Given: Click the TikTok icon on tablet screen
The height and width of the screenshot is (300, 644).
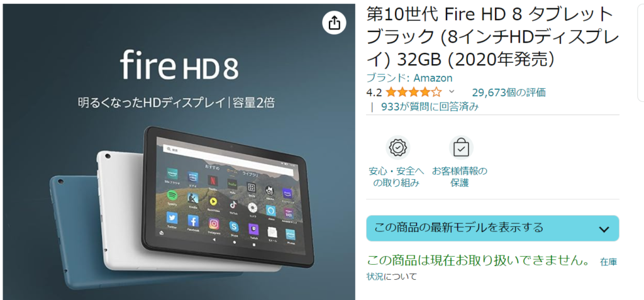Looking at the screenshot, I should (x=233, y=204).
